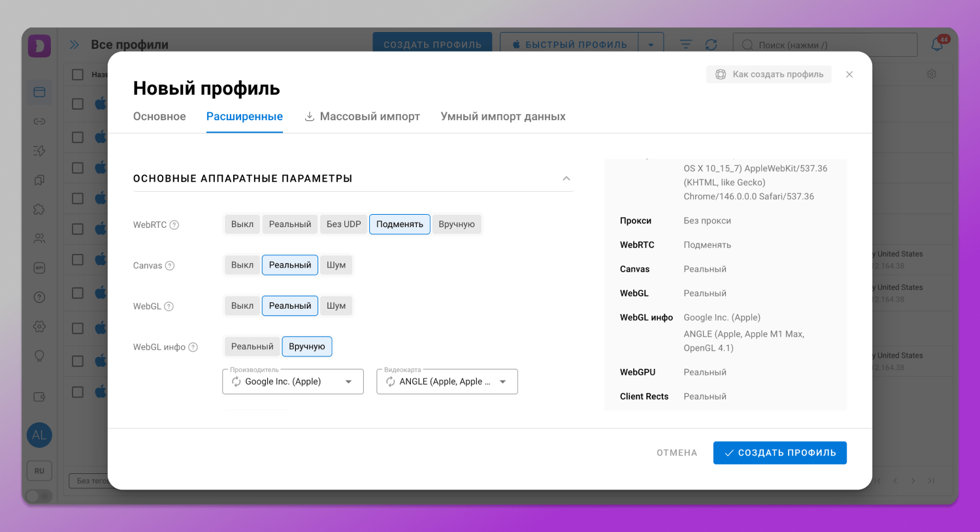Open the Proxies section in the sidebar
The height and width of the screenshot is (532, 980).
click(39, 121)
